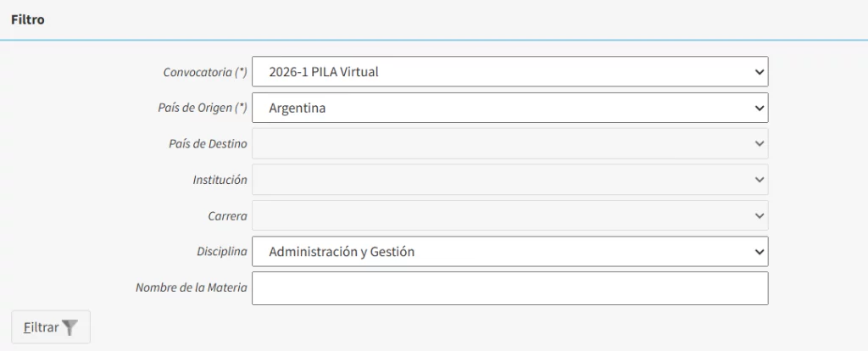
Task: Expand the empty Institución select box
Action: click(x=509, y=180)
